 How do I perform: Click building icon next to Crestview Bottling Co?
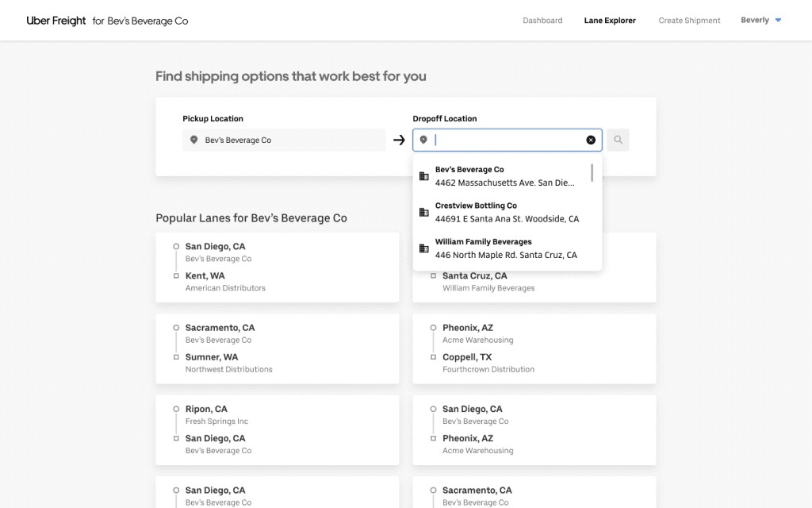pos(423,212)
